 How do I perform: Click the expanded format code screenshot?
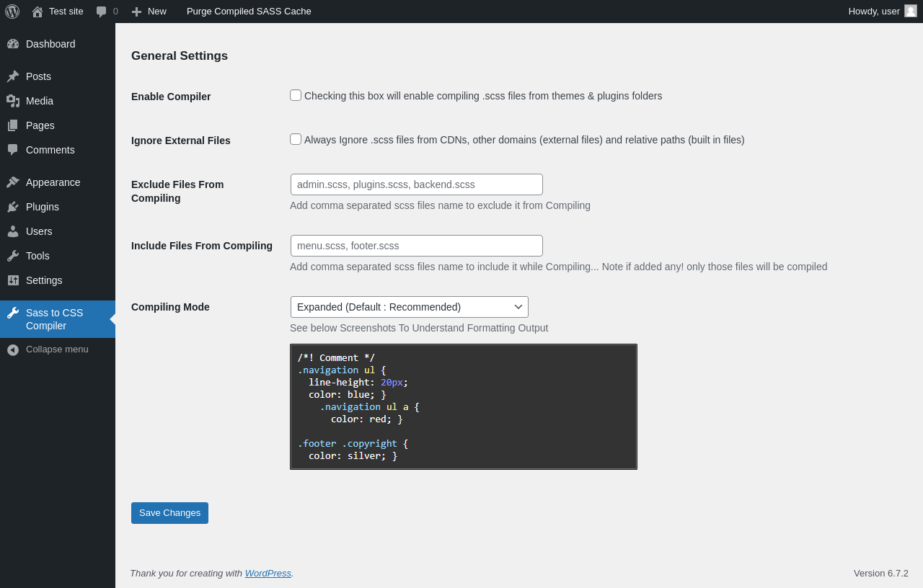pos(464,407)
